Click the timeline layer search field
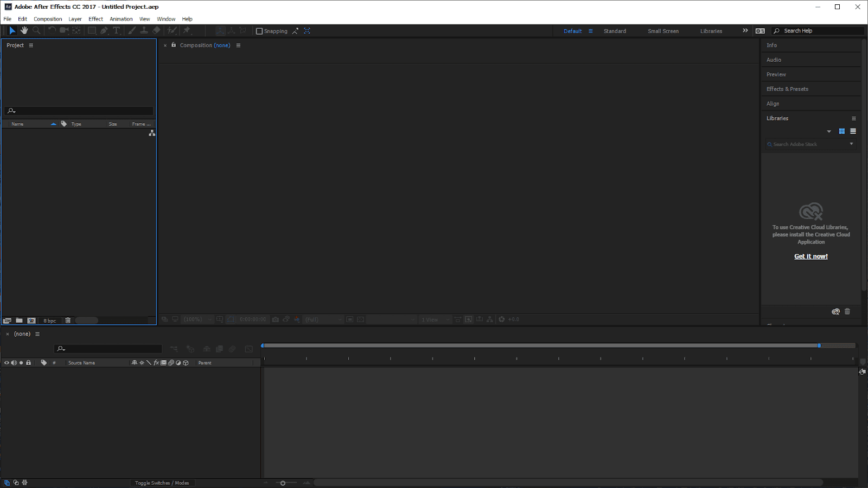Screen dimensions: 868x488 (x=108, y=349)
